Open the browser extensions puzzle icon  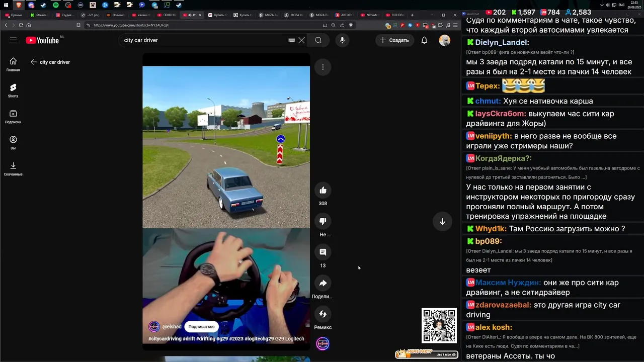point(440,25)
